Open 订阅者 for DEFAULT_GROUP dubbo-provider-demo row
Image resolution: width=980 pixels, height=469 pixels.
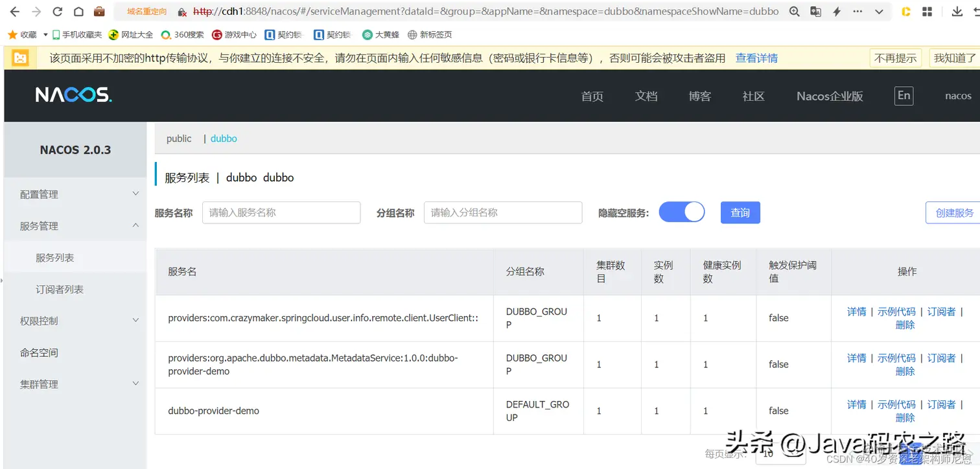click(x=941, y=405)
